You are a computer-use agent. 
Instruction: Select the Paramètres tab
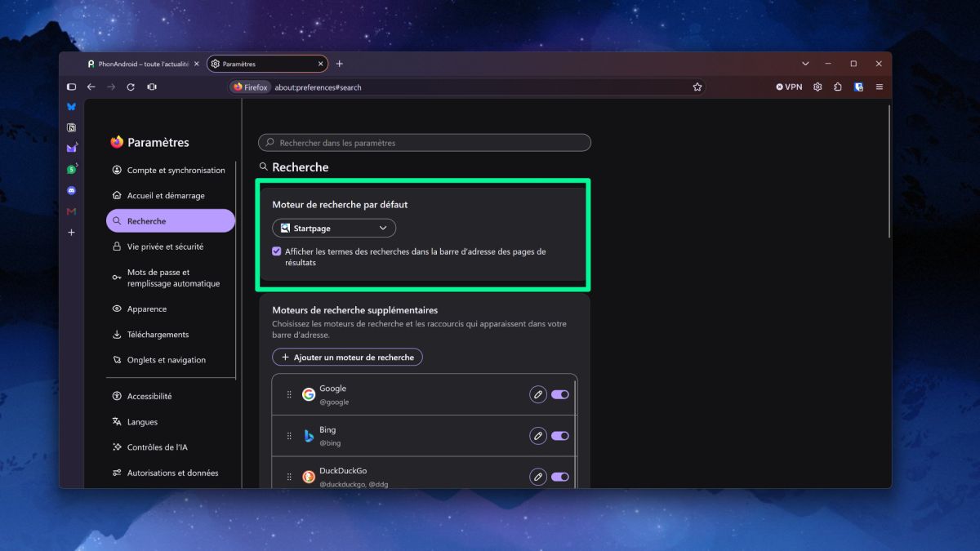(x=267, y=64)
